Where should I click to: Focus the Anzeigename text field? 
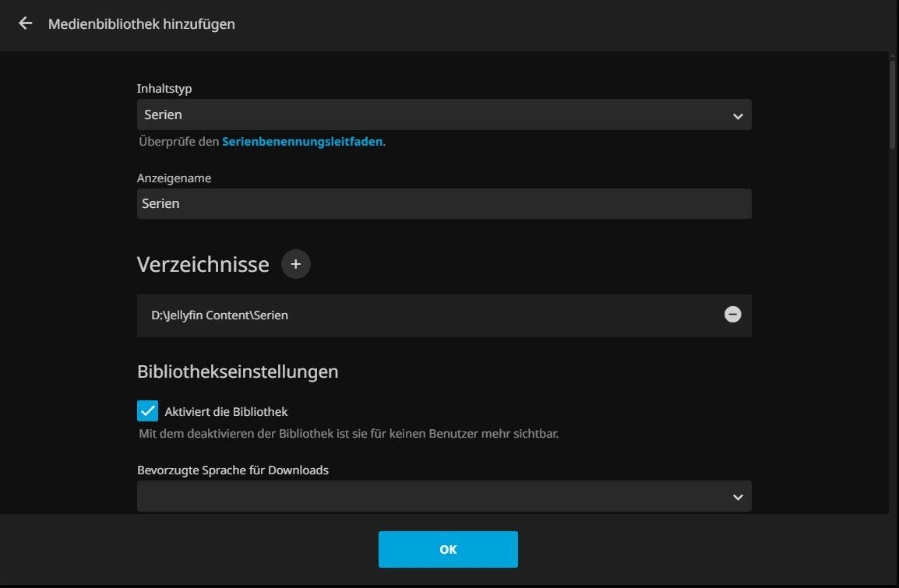coord(444,203)
